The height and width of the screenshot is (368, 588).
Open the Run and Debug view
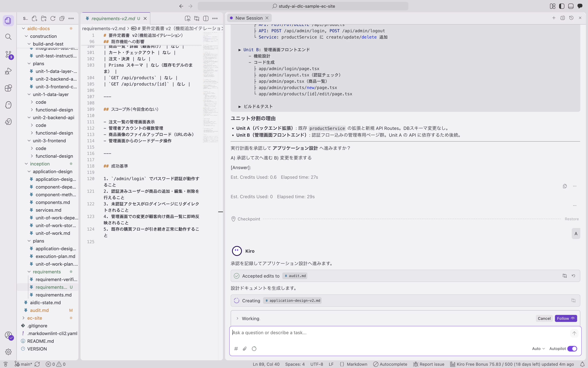8,71
